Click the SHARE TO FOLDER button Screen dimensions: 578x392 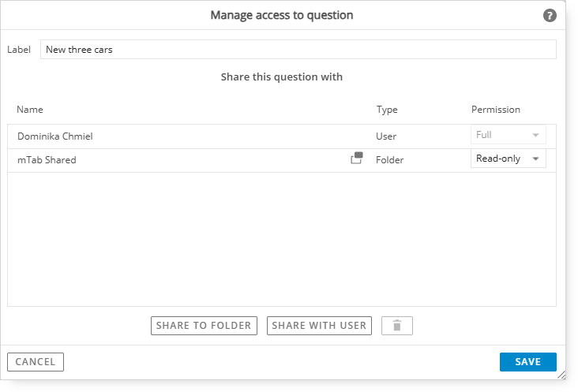point(204,326)
